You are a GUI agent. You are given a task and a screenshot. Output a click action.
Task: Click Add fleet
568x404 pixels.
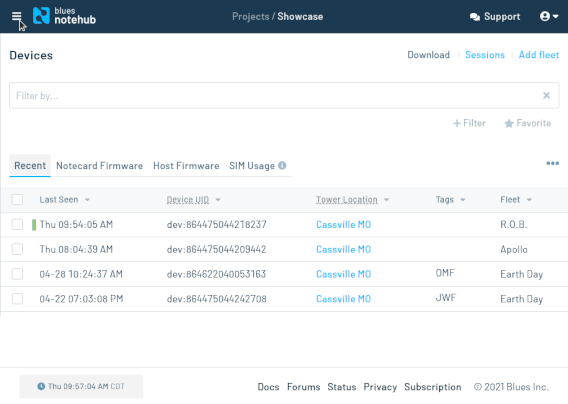tap(539, 55)
